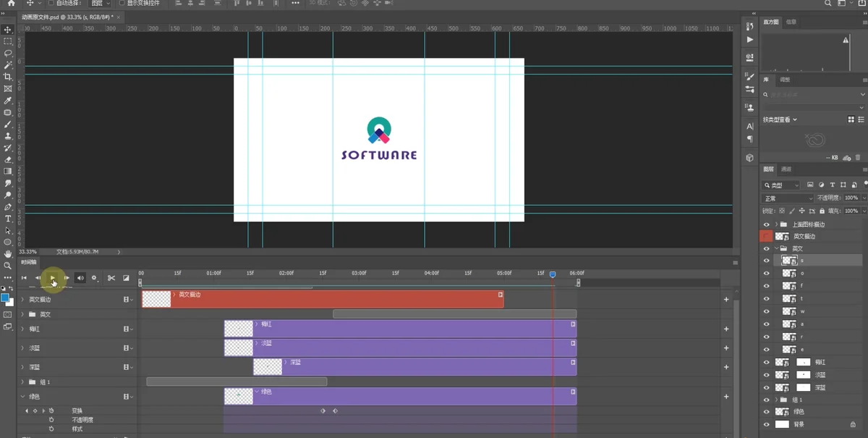Open the 3D panel cube icon

click(x=749, y=157)
